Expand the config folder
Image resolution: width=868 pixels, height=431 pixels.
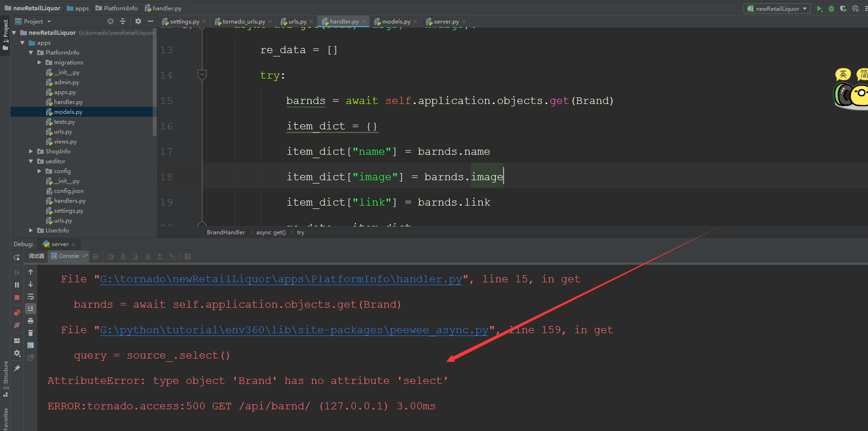point(39,171)
